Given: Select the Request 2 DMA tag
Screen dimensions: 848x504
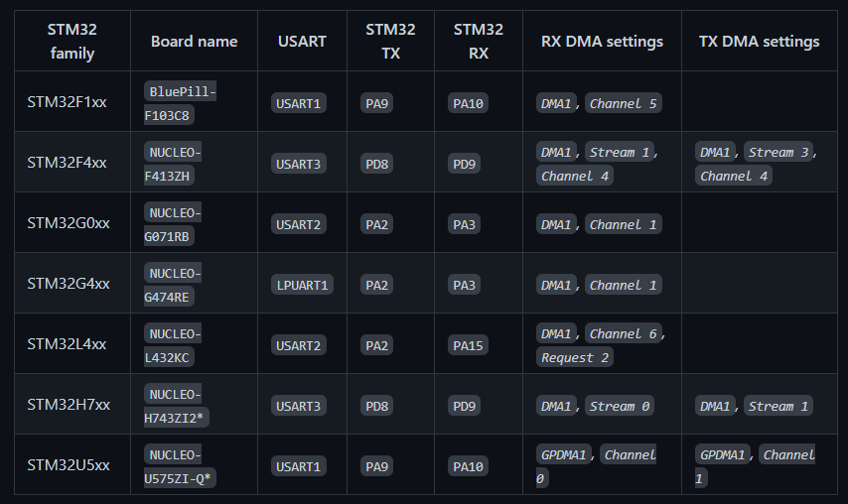Looking at the screenshot, I should tap(574, 357).
